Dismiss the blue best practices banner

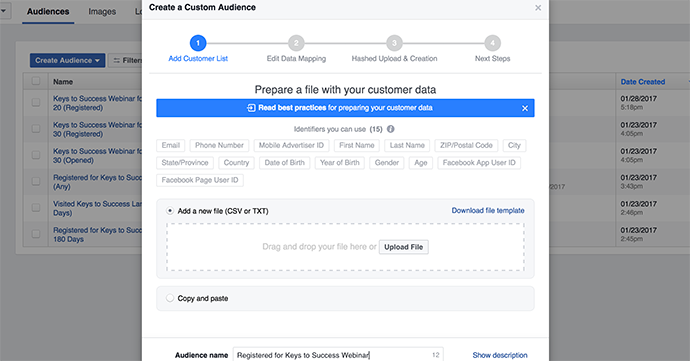coord(525,108)
